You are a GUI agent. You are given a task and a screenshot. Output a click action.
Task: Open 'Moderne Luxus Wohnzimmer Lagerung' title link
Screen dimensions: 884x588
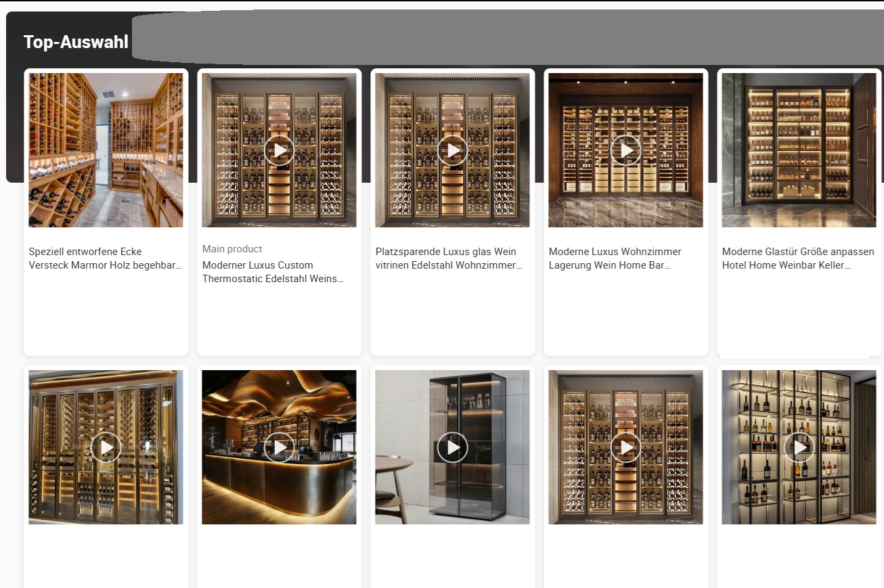(x=615, y=258)
